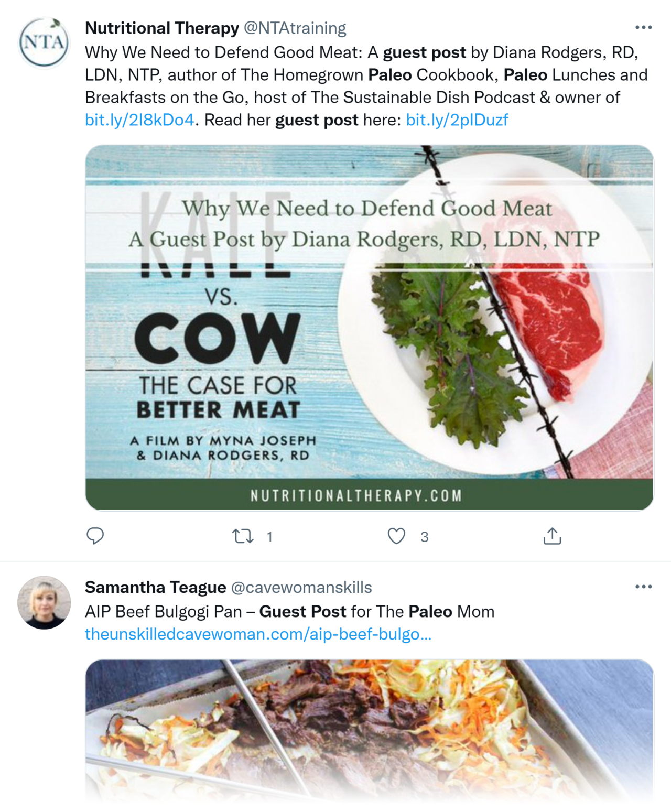The width and height of the screenshot is (671, 812).
Task: Open the bit.ly/2pIDuzf guest post link
Action: coord(457,120)
